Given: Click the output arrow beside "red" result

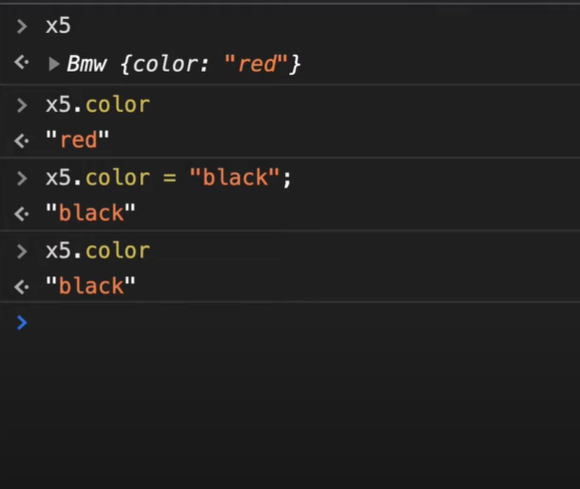Looking at the screenshot, I should point(21,141).
